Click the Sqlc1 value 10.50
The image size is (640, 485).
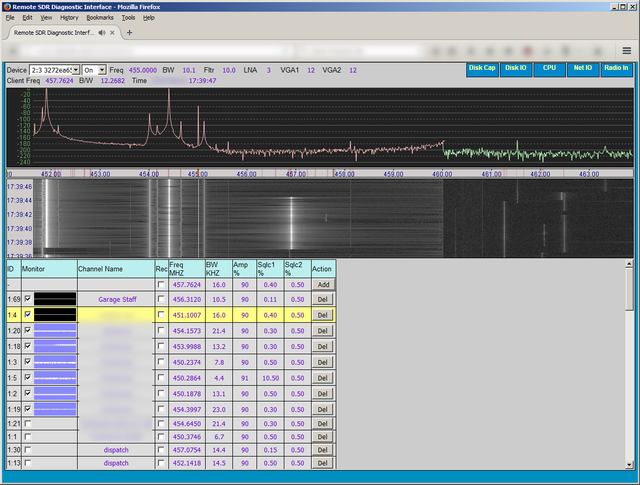tap(270, 378)
